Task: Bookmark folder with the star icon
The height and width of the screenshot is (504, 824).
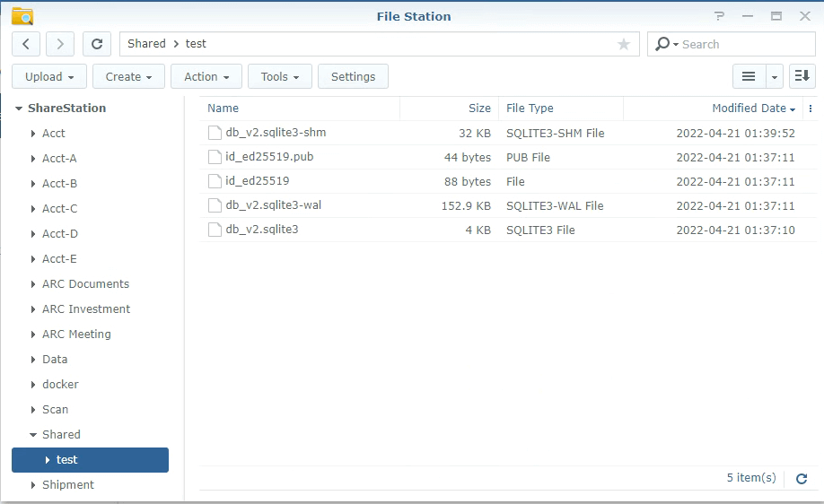Action: pos(624,44)
